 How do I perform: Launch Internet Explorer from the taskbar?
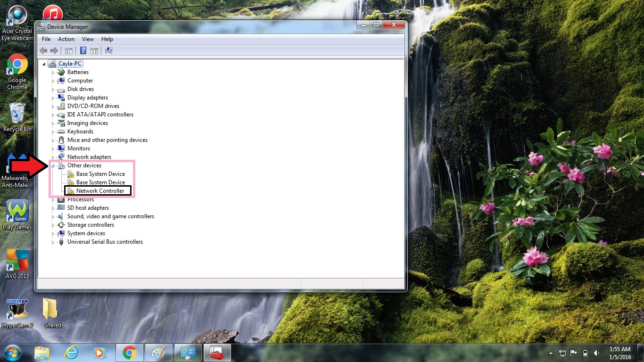click(x=71, y=353)
